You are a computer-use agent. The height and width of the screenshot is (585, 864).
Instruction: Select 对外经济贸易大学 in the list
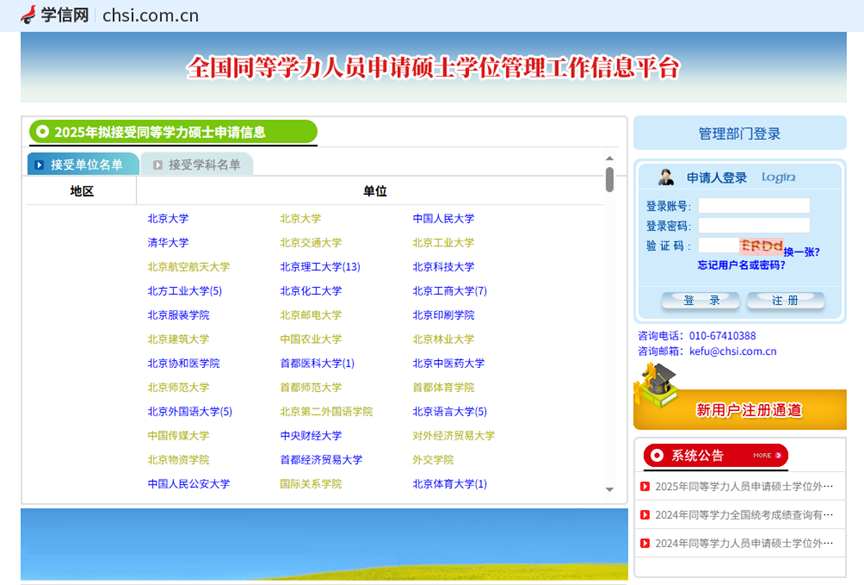(x=453, y=437)
